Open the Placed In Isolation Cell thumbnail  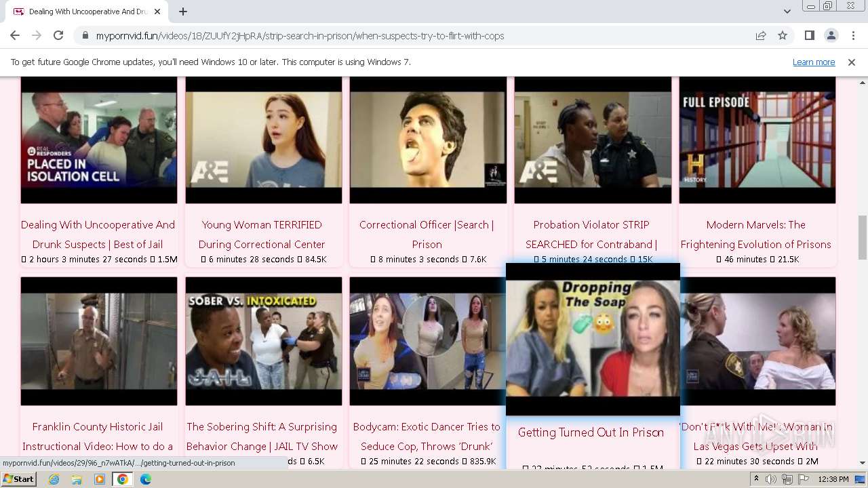(x=99, y=140)
